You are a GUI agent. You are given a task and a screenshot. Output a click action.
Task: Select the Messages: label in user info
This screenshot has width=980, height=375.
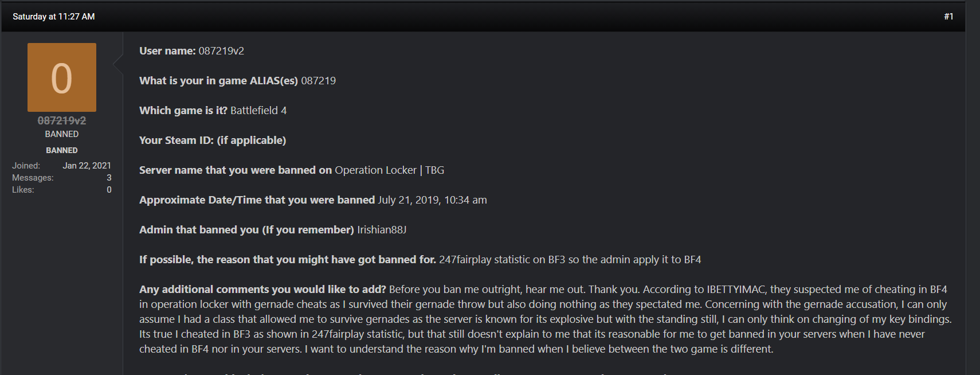(x=33, y=178)
